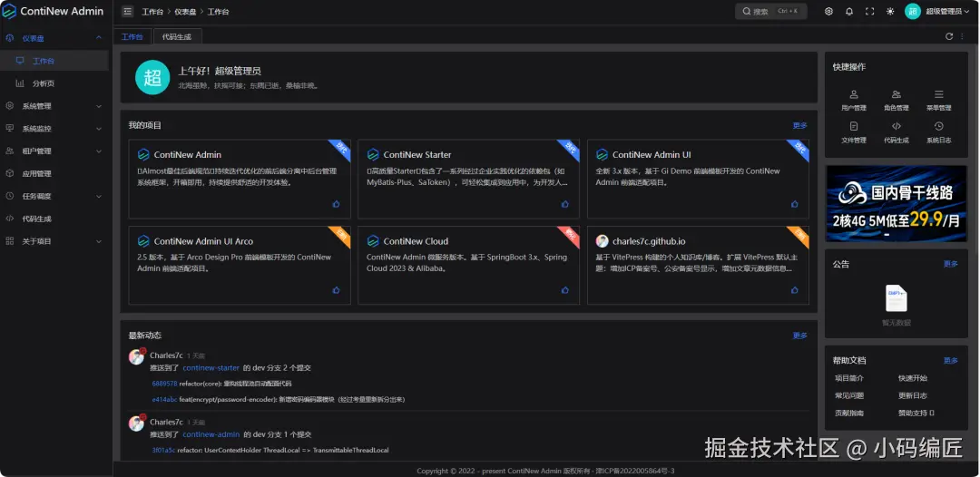This screenshot has width=980, height=477.
Task: Switch to the 工作台 page tab
Action: (132, 37)
